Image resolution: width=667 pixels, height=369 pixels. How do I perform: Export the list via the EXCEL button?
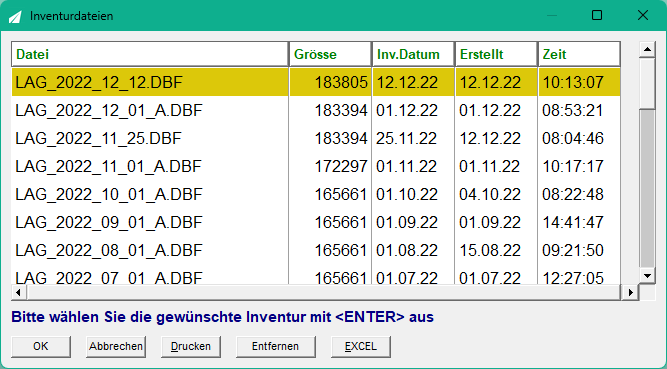[361, 346]
